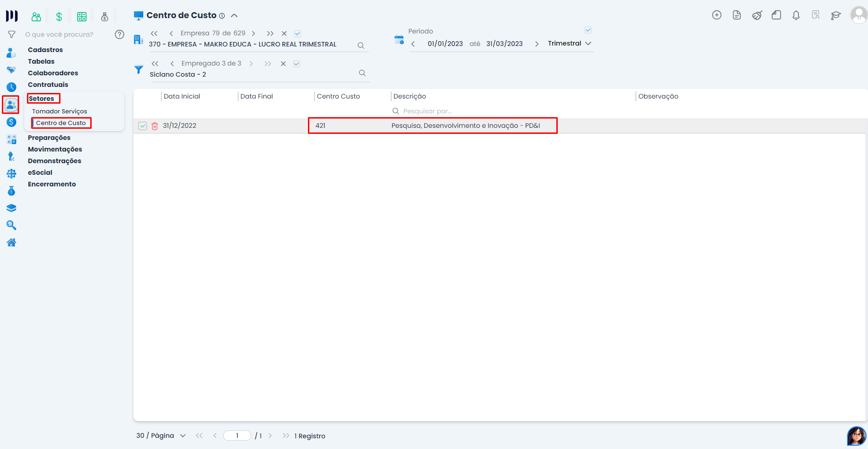This screenshot has height=449, width=868.
Task: Go to the next company with single arrow
Action: click(x=254, y=33)
